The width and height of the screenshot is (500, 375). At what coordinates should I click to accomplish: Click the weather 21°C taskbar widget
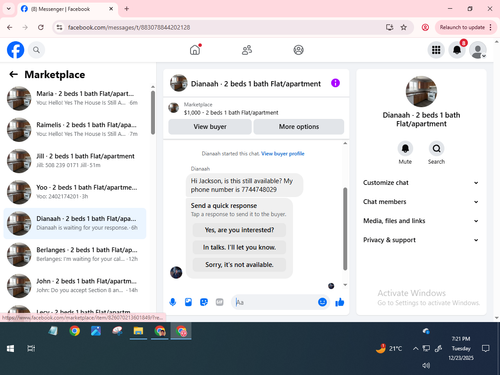click(x=389, y=349)
